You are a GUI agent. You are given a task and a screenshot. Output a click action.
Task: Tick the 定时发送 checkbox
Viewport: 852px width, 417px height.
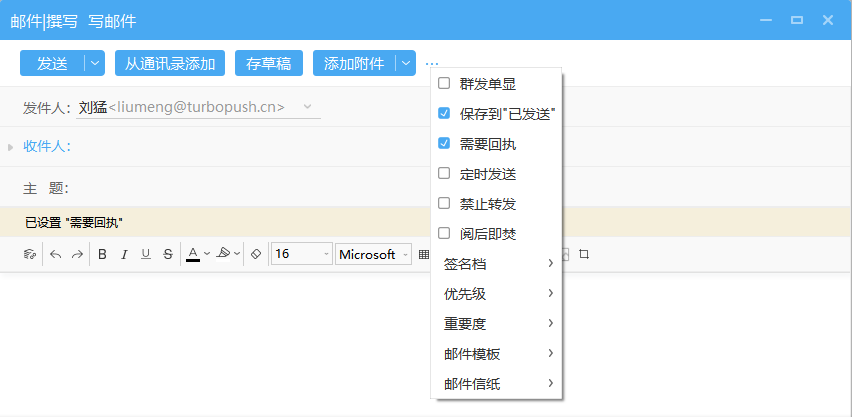point(444,174)
